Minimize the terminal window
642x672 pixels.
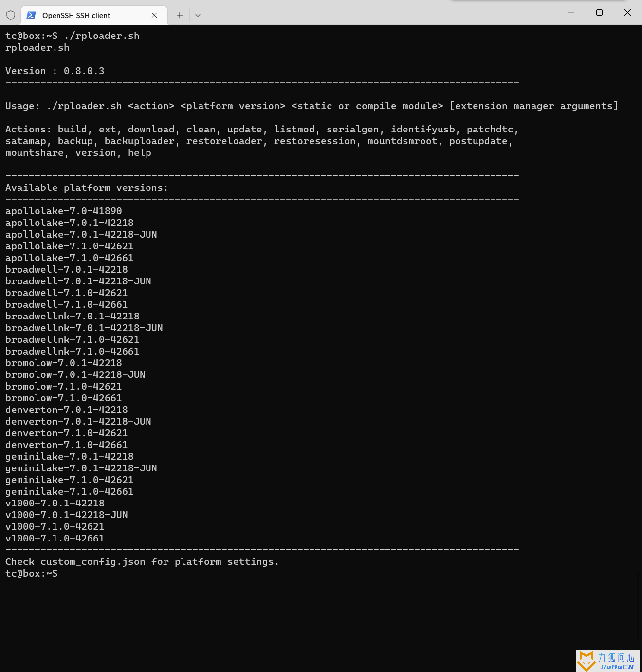pyautogui.click(x=571, y=12)
